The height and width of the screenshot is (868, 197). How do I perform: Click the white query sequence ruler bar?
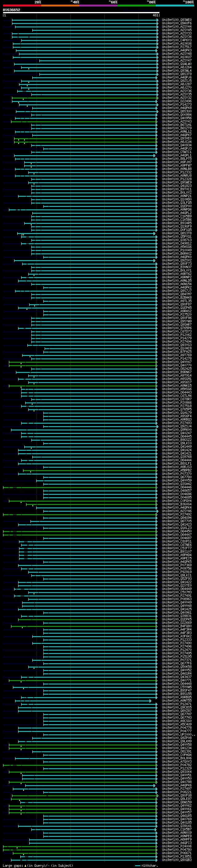coord(81,13)
